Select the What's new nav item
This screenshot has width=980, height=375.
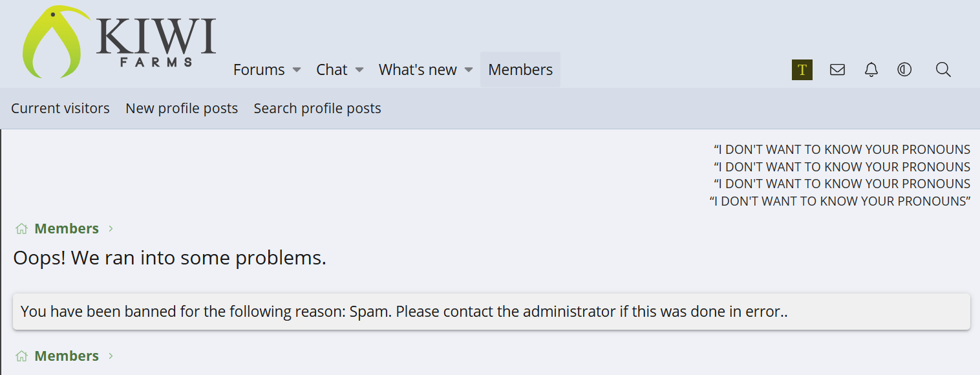(418, 70)
